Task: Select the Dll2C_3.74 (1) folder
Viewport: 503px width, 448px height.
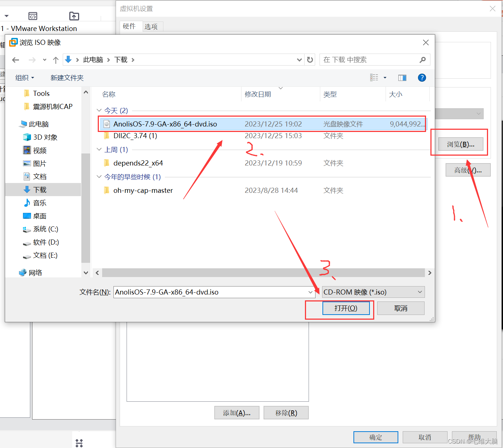Action: 135,136
